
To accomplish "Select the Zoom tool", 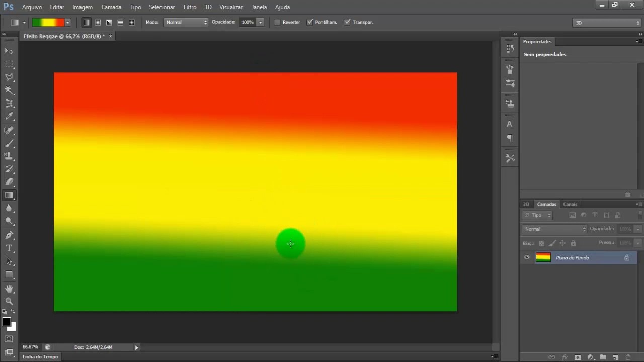I will [9, 301].
